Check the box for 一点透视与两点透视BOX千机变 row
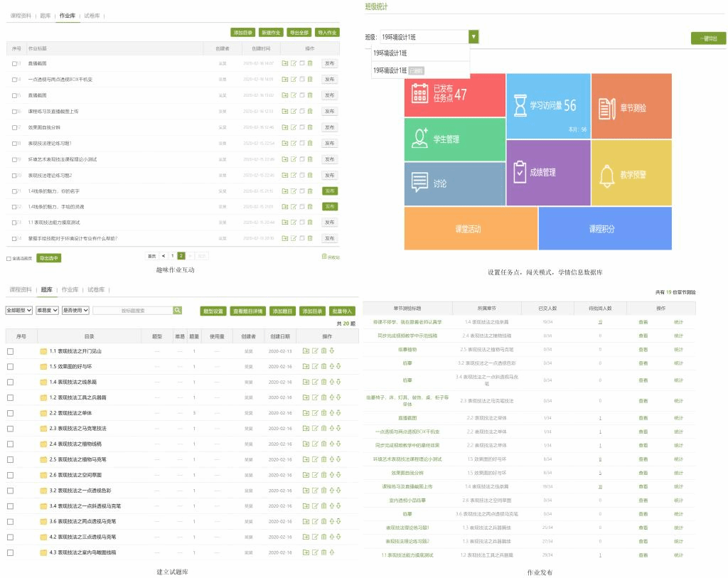The width and height of the screenshot is (728, 578). (14, 80)
